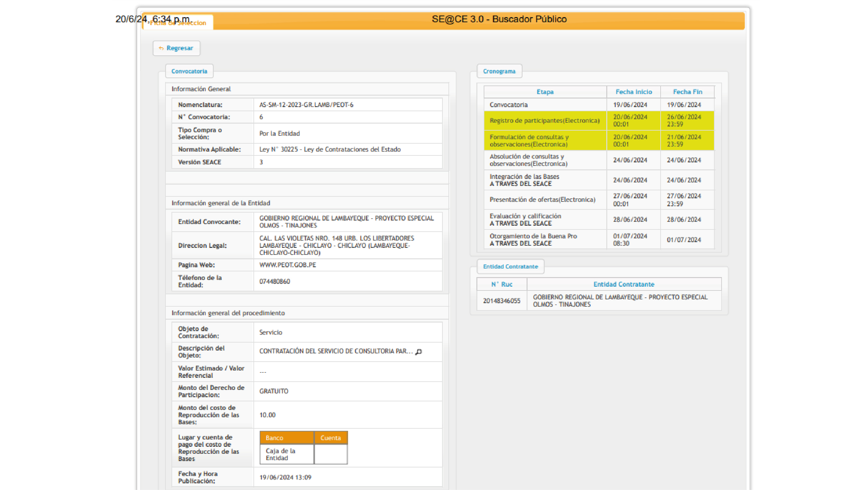The width and height of the screenshot is (868, 490).
Task: Open the Ficha de Seleccion tab
Action: [x=178, y=23]
